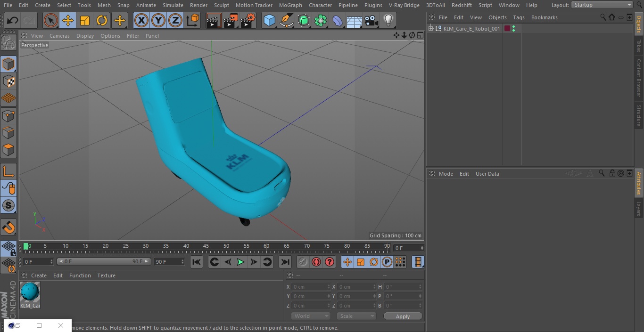Image resolution: width=644 pixels, height=332 pixels.
Task: Add a Cube primitive object
Action: coord(269,21)
